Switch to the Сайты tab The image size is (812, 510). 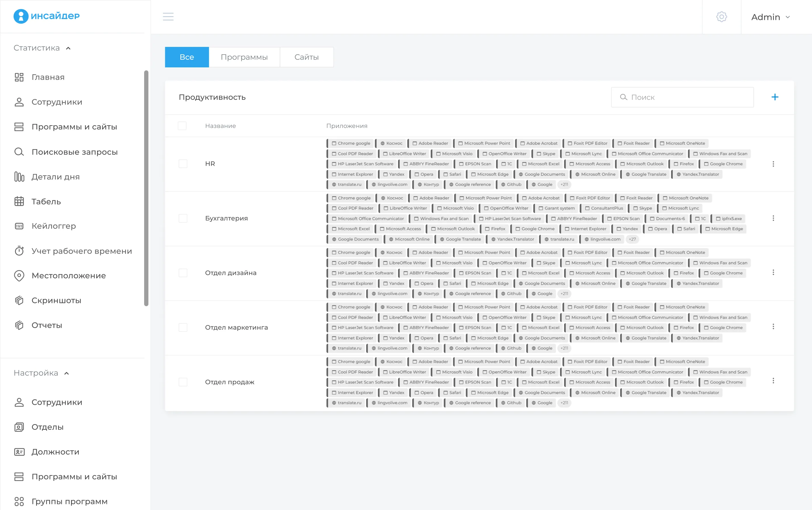pyautogui.click(x=306, y=57)
